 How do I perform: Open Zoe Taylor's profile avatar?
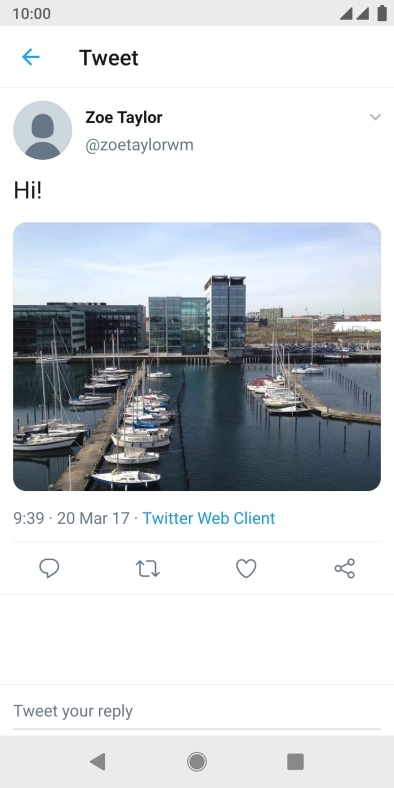[43, 130]
